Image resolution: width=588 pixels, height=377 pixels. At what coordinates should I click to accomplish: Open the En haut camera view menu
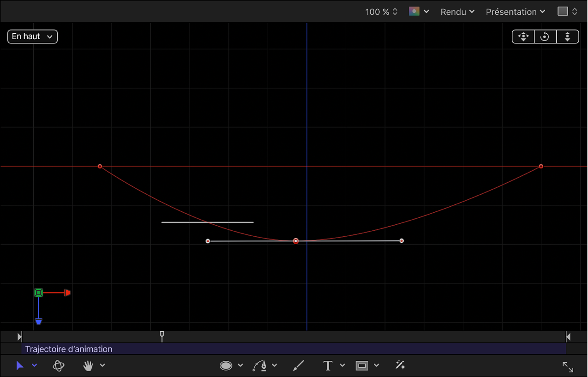32,36
